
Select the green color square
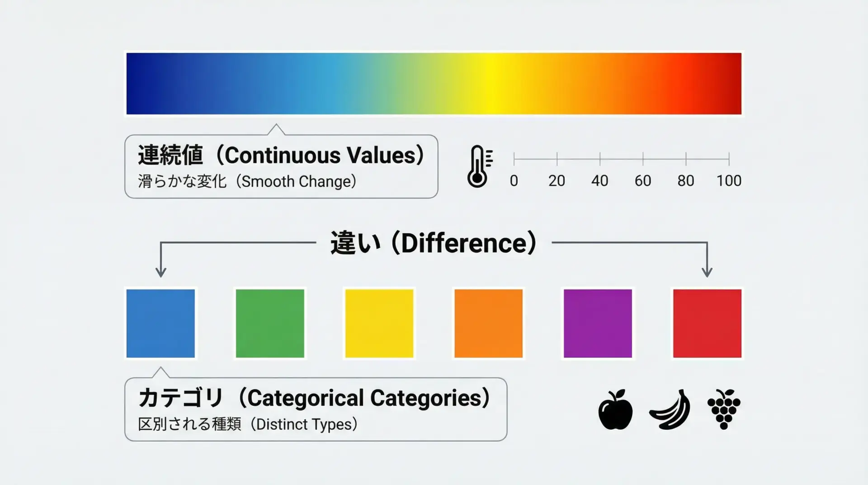[270, 323]
